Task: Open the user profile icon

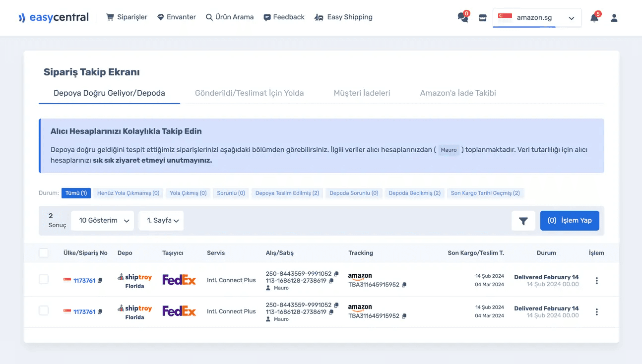Action: point(614,18)
